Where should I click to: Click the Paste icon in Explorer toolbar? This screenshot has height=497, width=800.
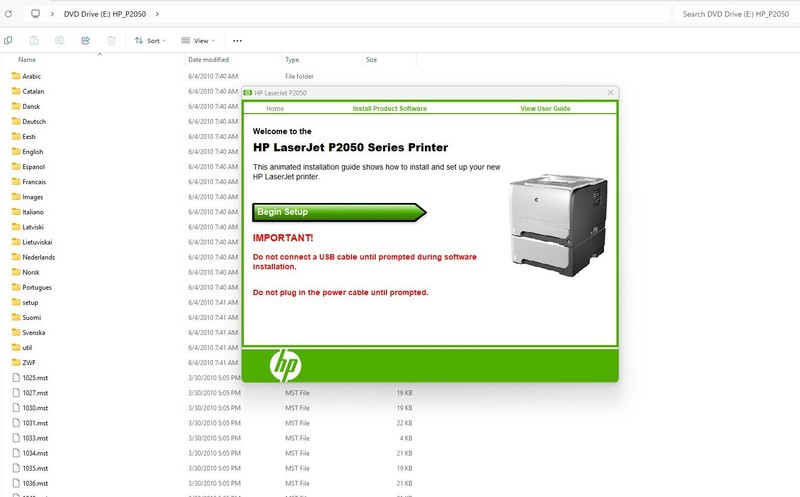click(x=34, y=40)
